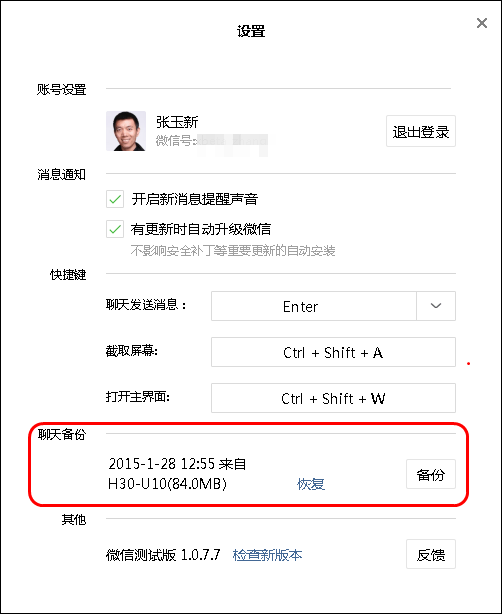Click the 账号设置 section label

tap(62, 89)
